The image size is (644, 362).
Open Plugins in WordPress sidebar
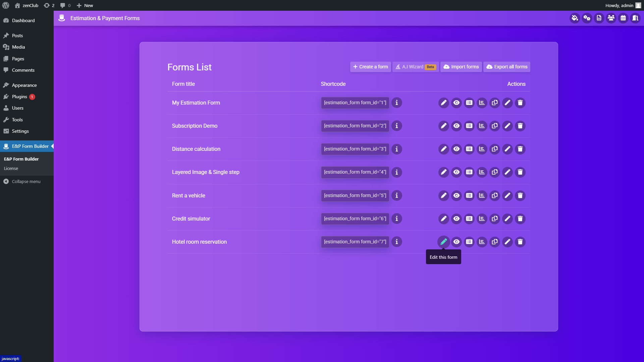(x=27, y=97)
